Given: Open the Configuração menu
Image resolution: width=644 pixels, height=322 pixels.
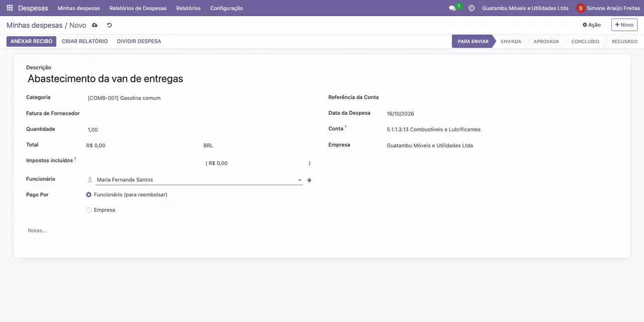Looking at the screenshot, I should click(226, 8).
